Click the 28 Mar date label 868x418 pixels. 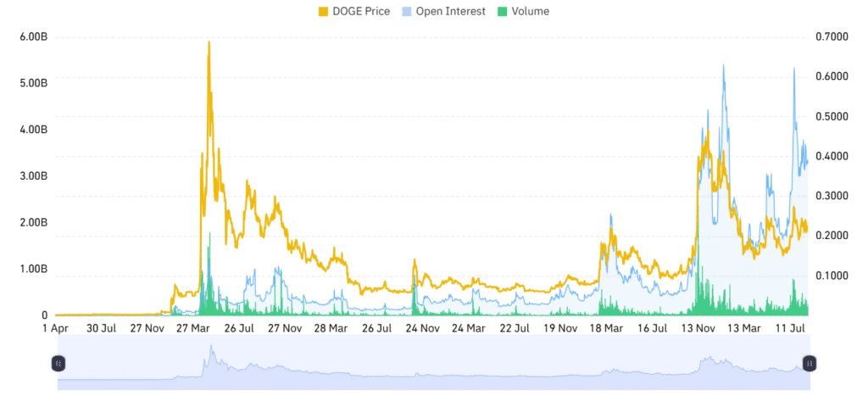(x=331, y=328)
